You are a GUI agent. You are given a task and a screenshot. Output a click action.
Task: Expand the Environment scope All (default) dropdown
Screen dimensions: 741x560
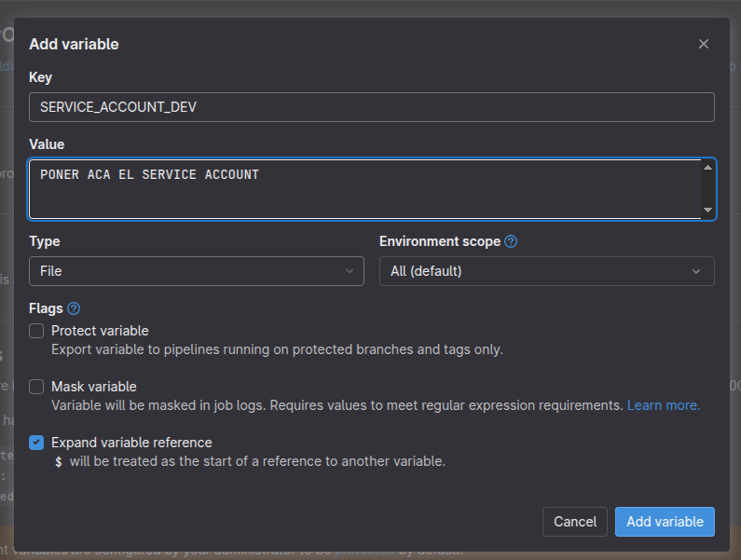[546, 271]
